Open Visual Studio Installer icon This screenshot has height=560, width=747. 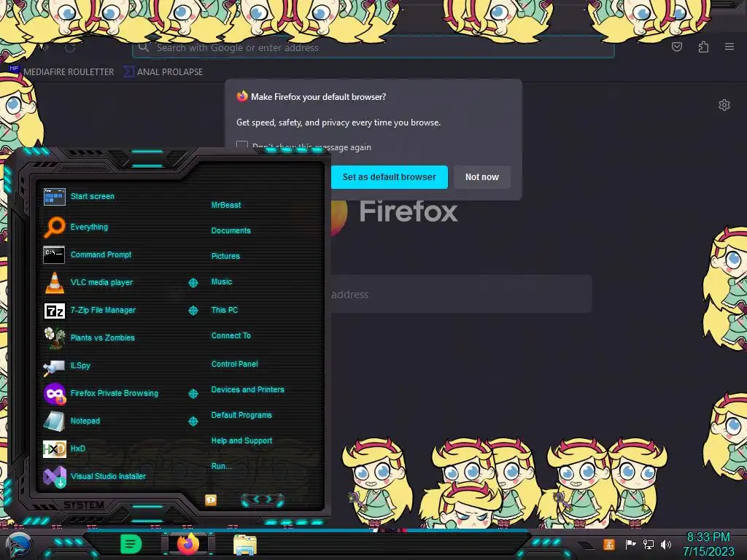pos(55,476)
